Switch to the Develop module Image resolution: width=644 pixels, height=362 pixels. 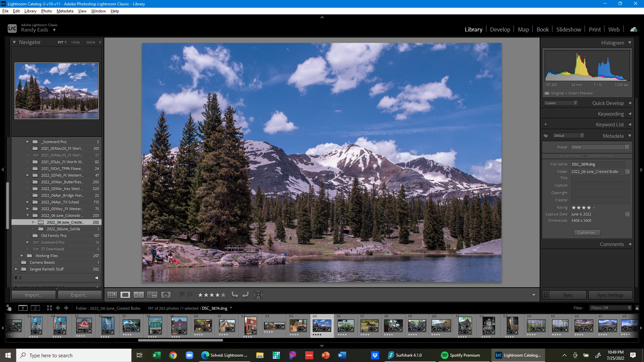500,29
